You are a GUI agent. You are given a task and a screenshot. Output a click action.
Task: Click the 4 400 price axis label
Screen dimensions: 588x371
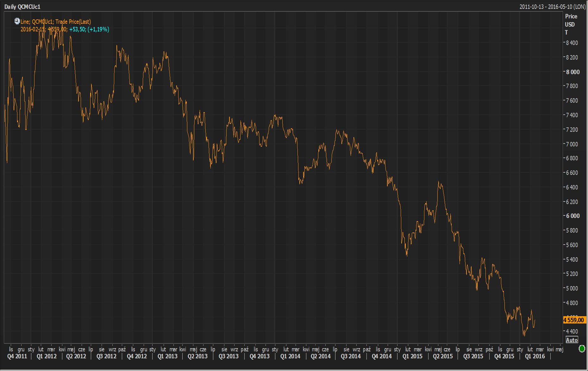tap(572, 331)
